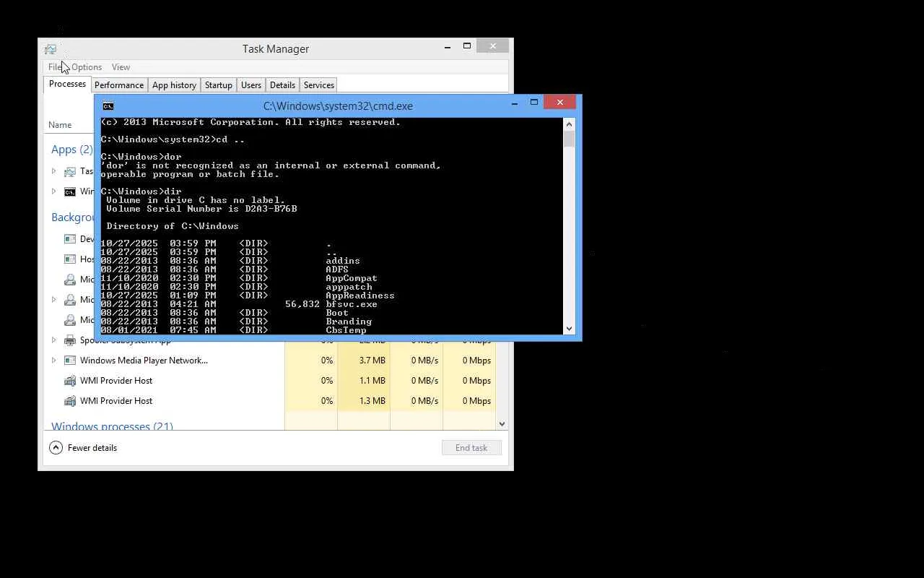This screenshot has width=924, height=578.
Task: Click the Task Manager process list scroll-down arrow
Action: [x=502, y=424]
